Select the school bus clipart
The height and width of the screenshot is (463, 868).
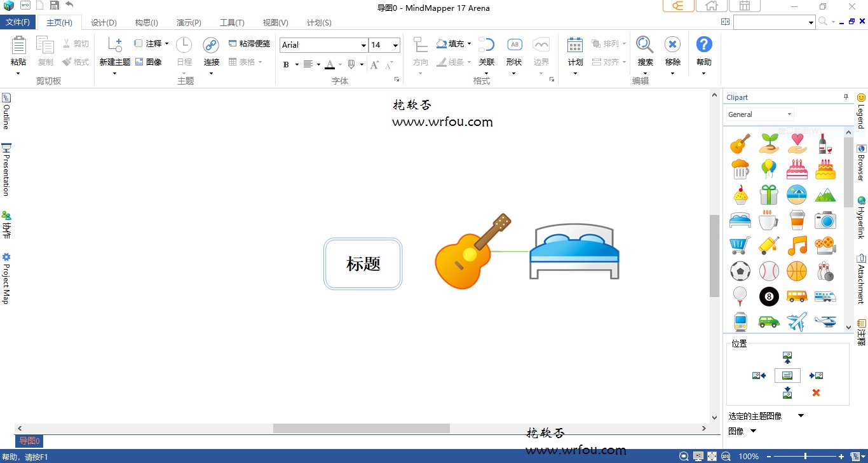click(x=797, y=296)
